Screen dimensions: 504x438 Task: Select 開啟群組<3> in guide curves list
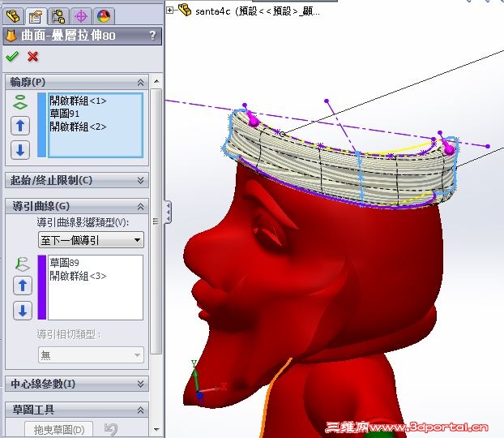(78, 276)
